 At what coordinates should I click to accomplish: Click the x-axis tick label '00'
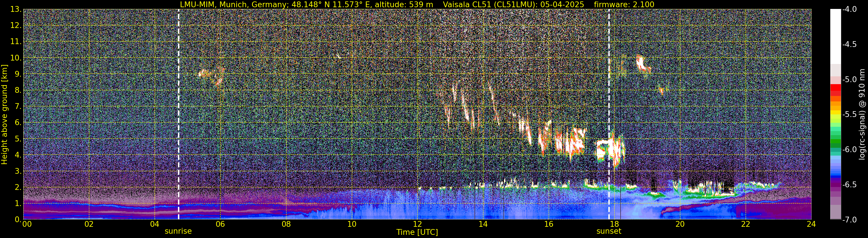(x=26, y=224)
